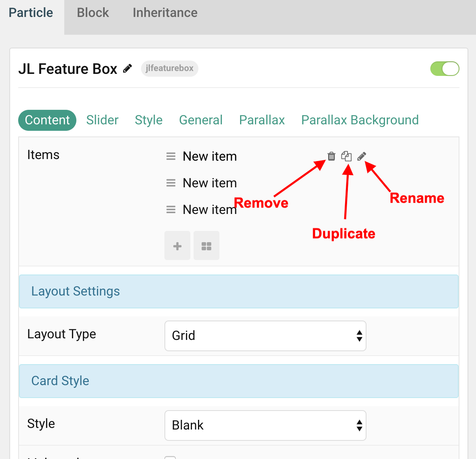Click the Layout Settings section header

(x=76, y=291)
